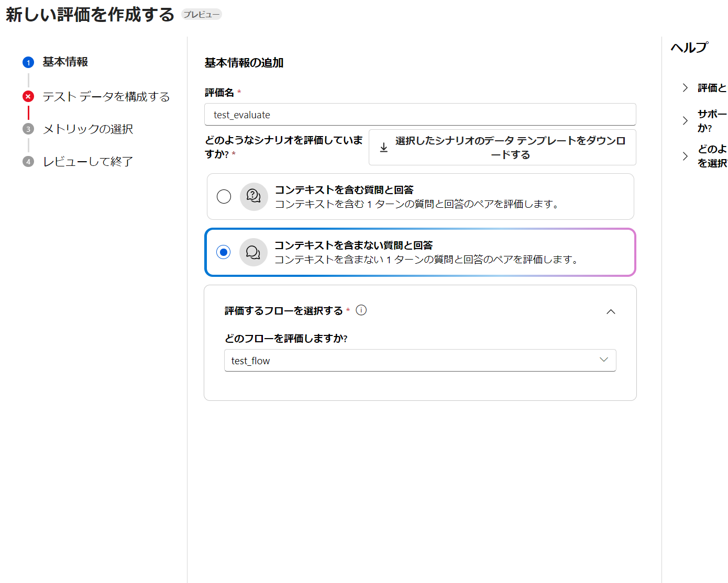Click the プレビュー badge
728x583 pixels.
pyautogui.click(x=202, y=14)
